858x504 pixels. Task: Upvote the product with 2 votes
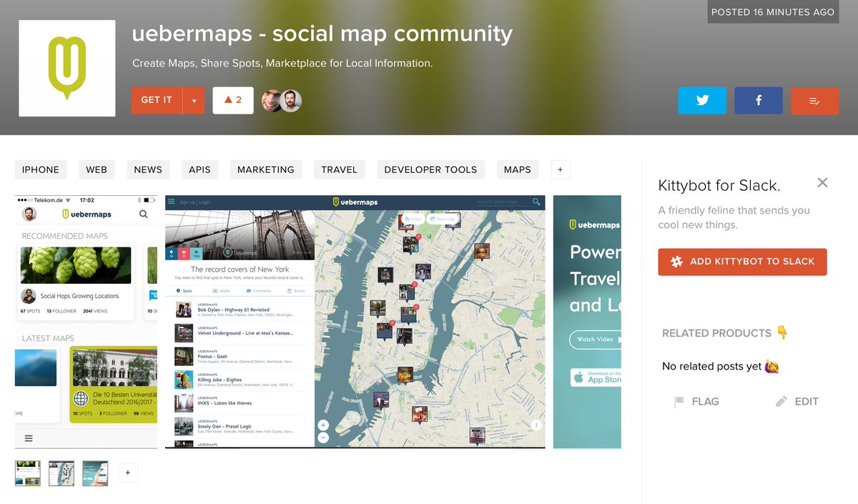point(233,100)
